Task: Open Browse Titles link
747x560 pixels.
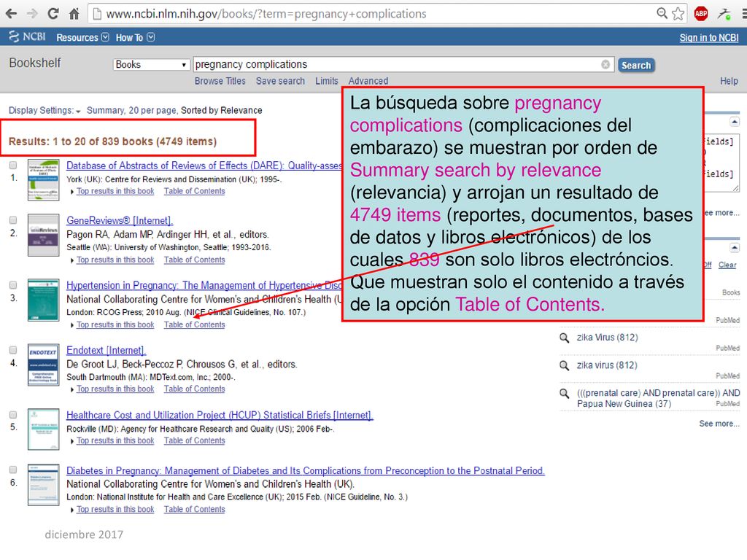Action: [x=220, y=81]
